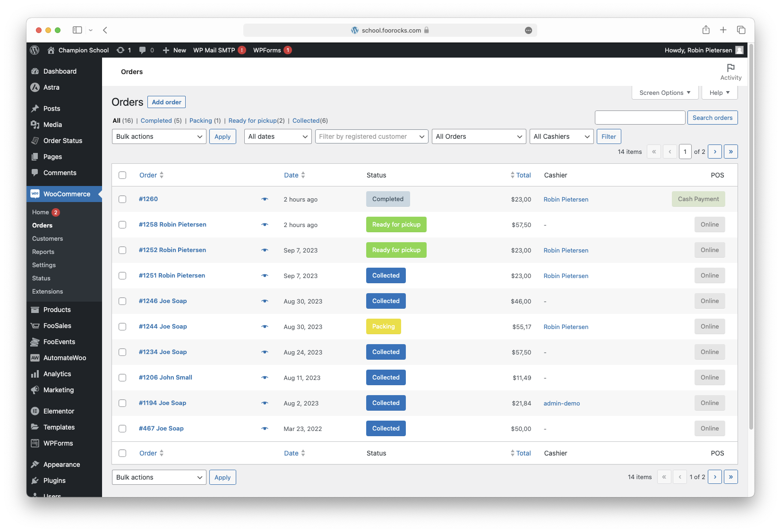Expand the Help panel
The width and height of the screenshot is (781, 532).
click(x=720, y=93)
